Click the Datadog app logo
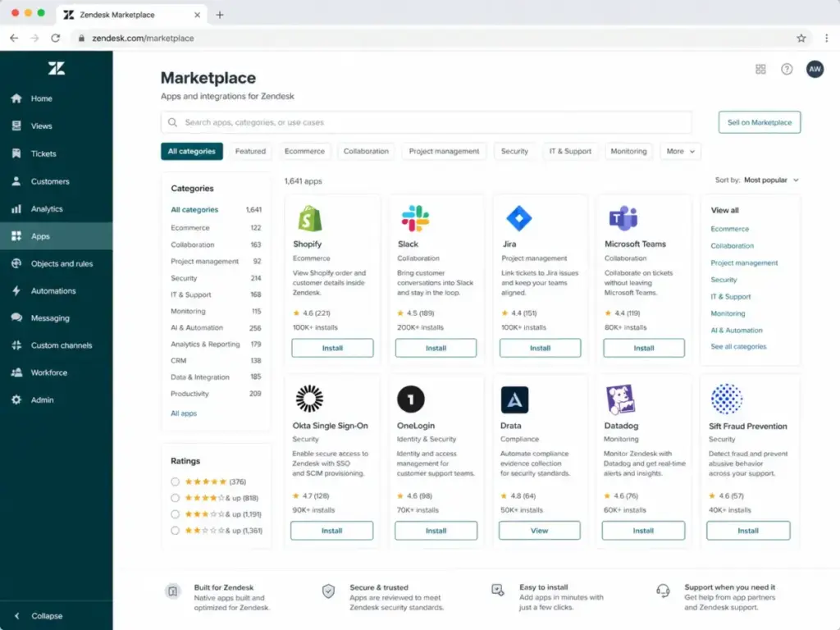The height and width of the screenshot is (630, 840). point(620,399)
